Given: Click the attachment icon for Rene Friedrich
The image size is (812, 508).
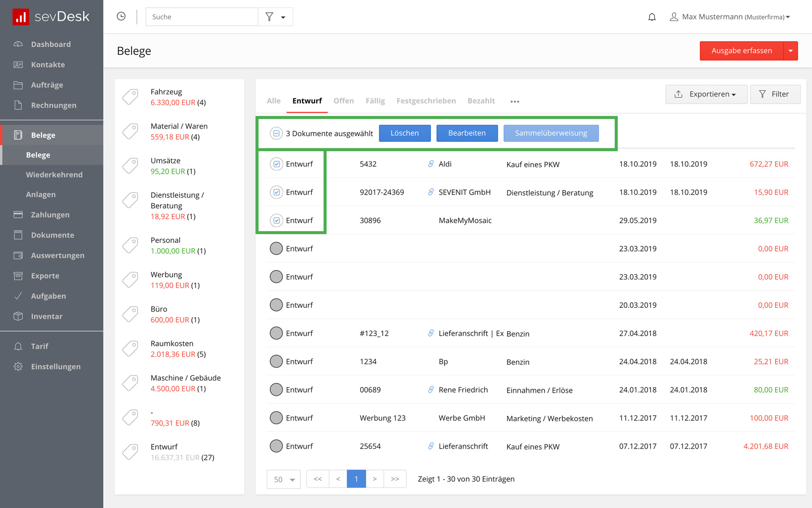Looking at the screenshot, I should 431,390.
